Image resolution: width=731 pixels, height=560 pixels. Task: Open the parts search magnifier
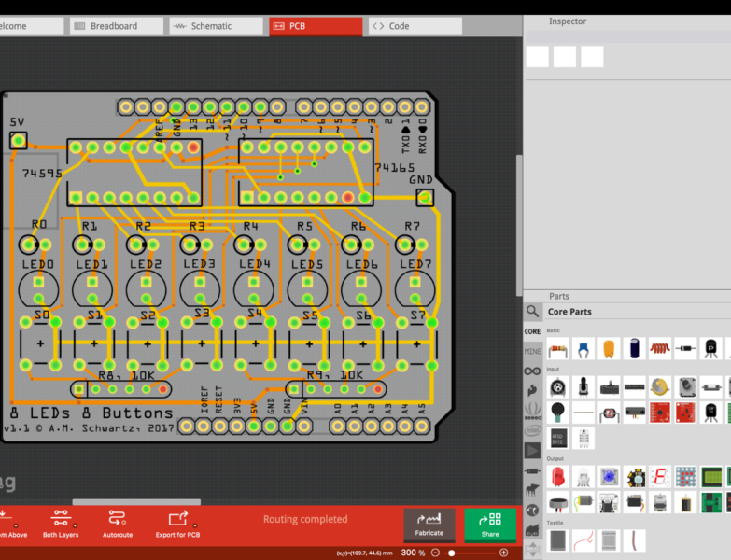point(532,311)
